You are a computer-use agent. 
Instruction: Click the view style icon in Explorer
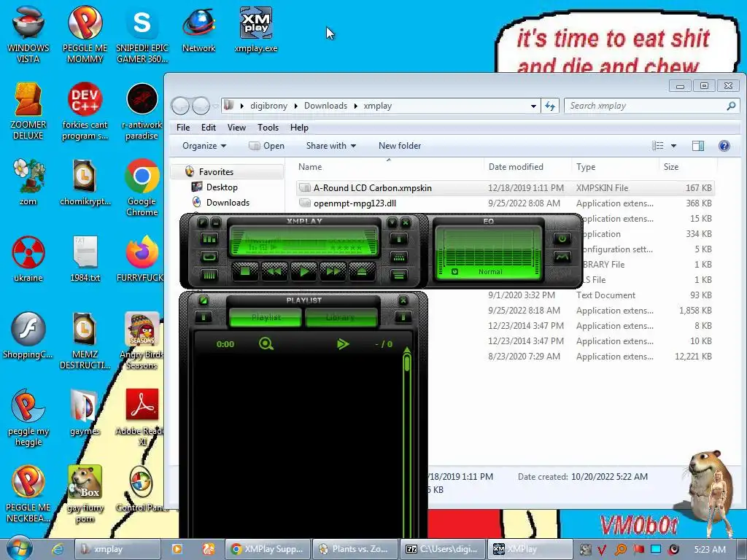658,146
